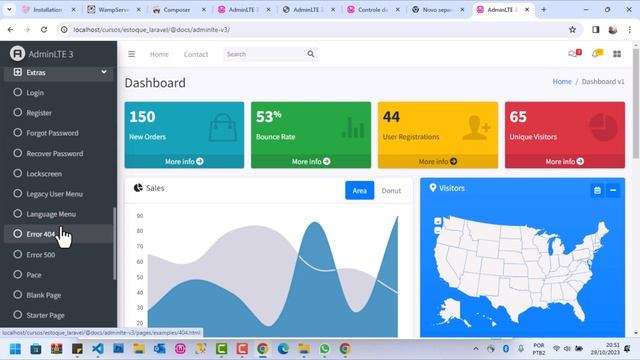Switch to the Installation browser tab
This screenshot has width=640, height=360.
pyautogui.click(x=49, y=9)
